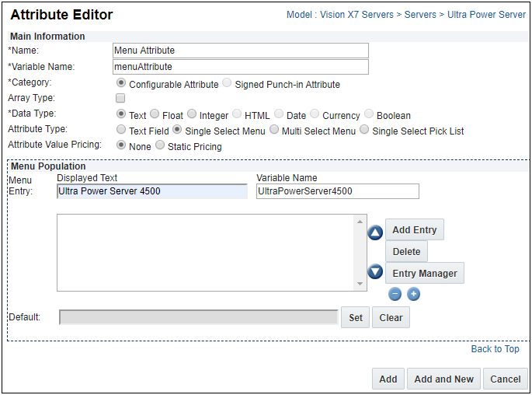532x395 pixels.
Task: Click the Displayed Text entry field
Action: 152,191
